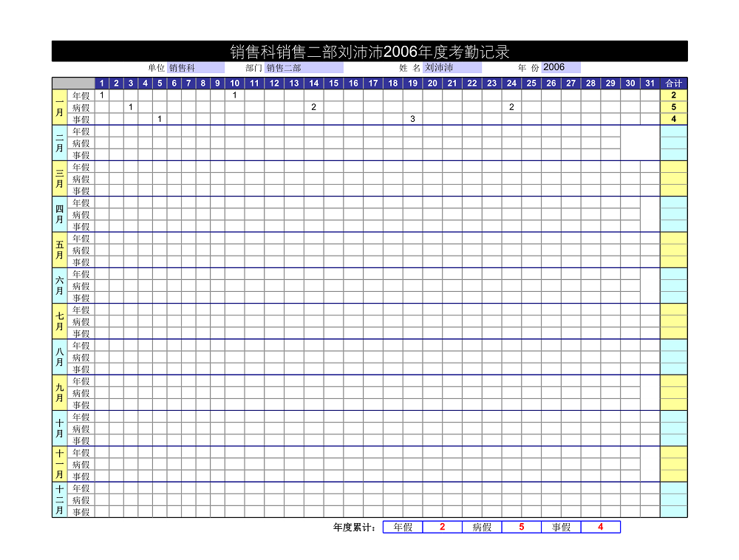Select January 事假 total showing 4

(x=673, y=119)
